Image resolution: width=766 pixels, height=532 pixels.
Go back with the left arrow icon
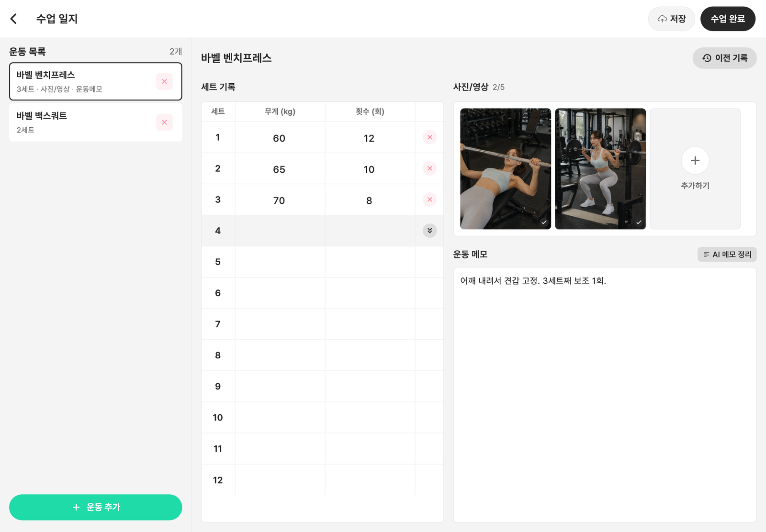(13, 19)
